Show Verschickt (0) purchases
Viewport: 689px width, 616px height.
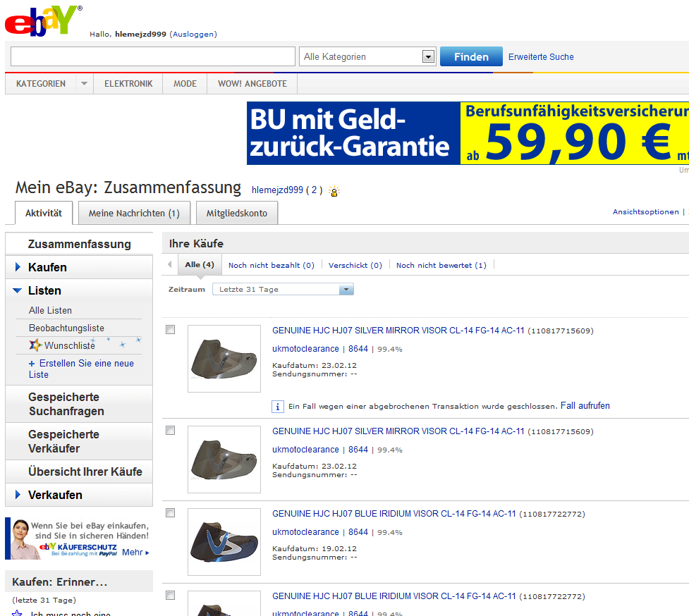pyautogui.click(x=355, y=265)
